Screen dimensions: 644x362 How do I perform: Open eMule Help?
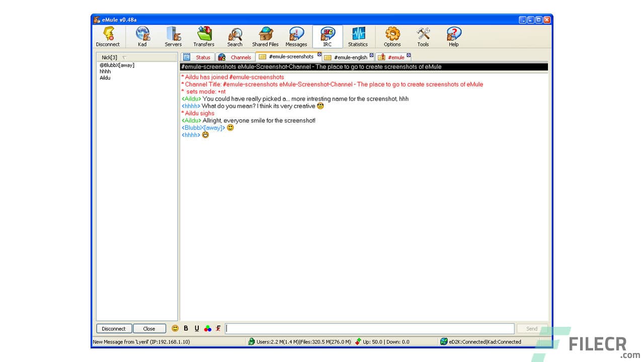(x=453, y=36)
